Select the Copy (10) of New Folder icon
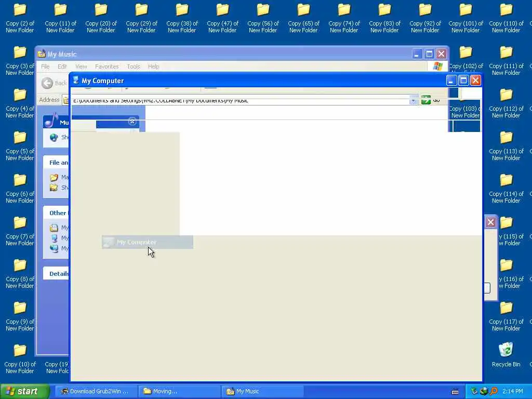This screenshot has height=399, width=532. 20,359
